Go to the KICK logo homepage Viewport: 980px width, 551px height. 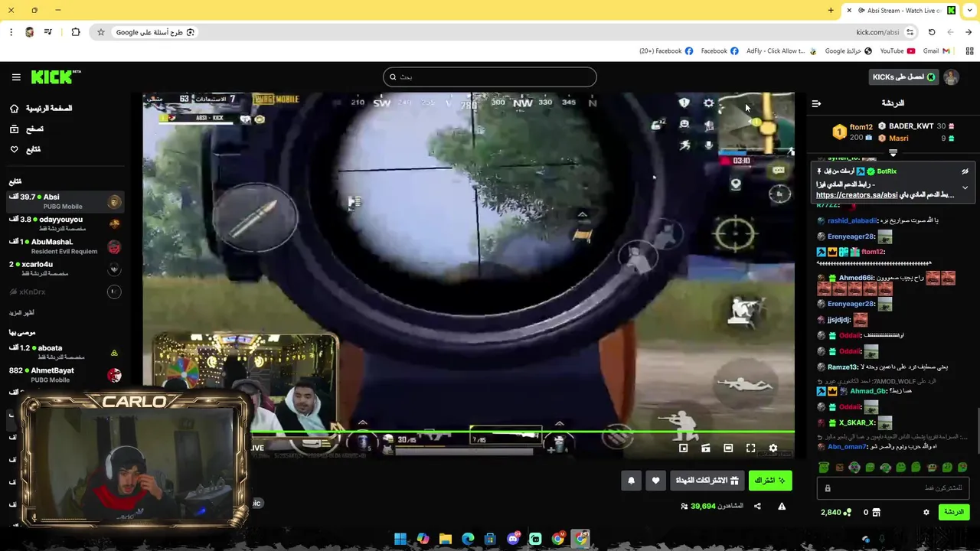coord(56,77)
